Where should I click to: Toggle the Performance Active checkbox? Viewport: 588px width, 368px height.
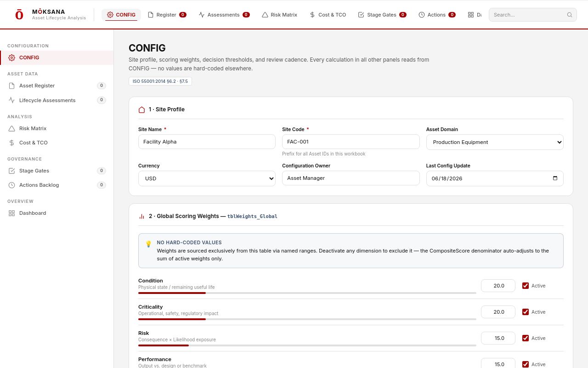(x=526, y=364)
